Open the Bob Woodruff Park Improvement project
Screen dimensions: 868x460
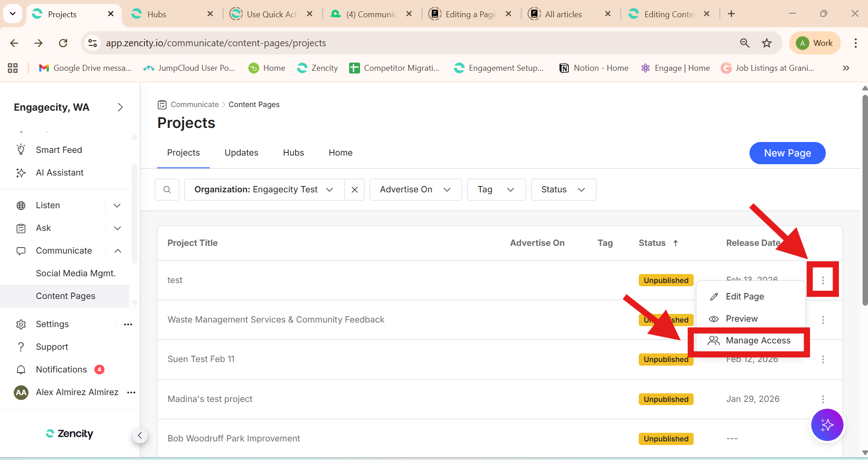tap(233, 439)
